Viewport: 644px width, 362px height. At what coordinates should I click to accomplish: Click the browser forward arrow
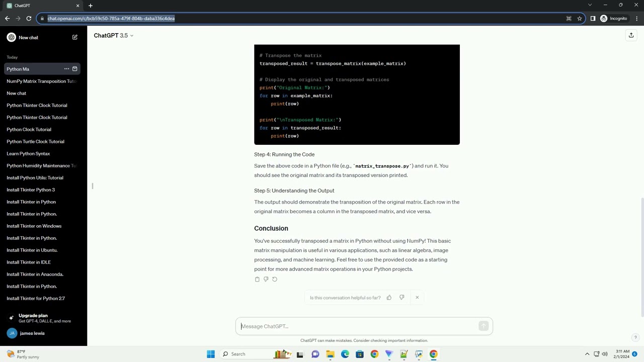pyautogui.click(x=18, y=19)
